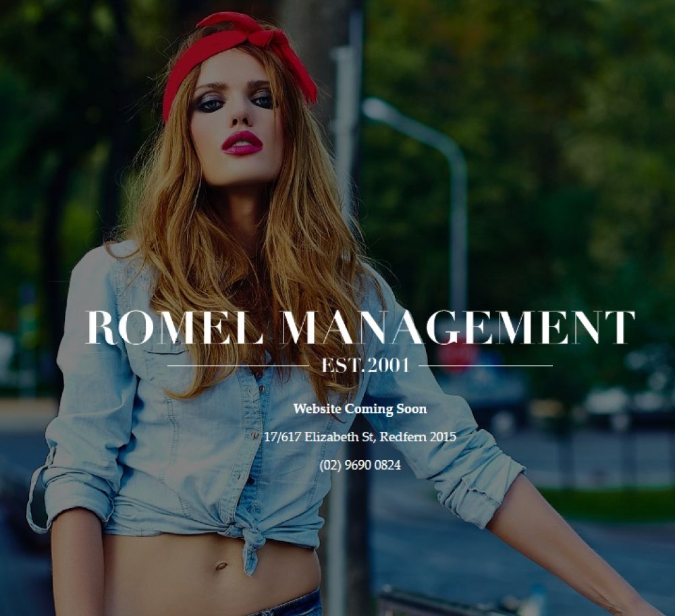Click the word MANAGEMENT in the title
The height and width of the screenshot is (616, 675).
coord(458,329)
